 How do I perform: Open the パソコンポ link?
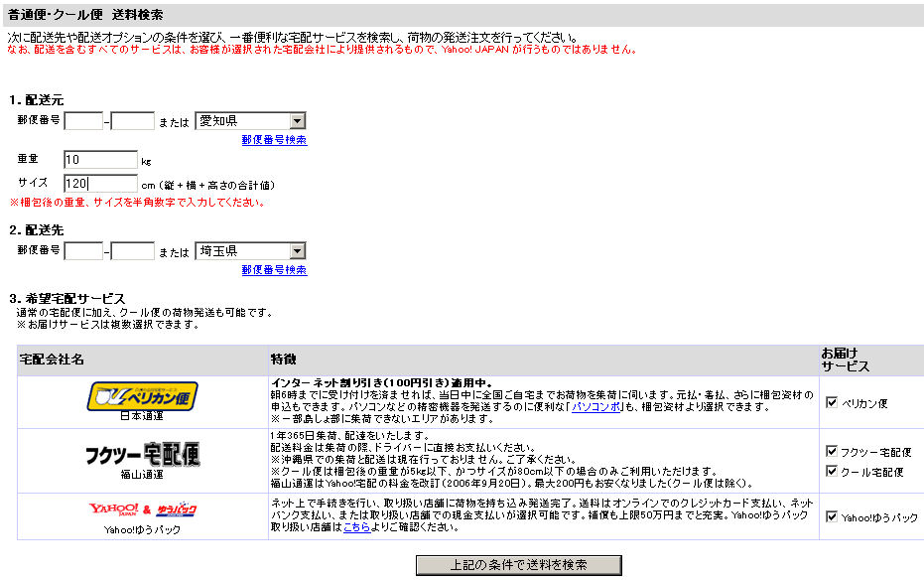pyautogui.click(x=595, y=407)
